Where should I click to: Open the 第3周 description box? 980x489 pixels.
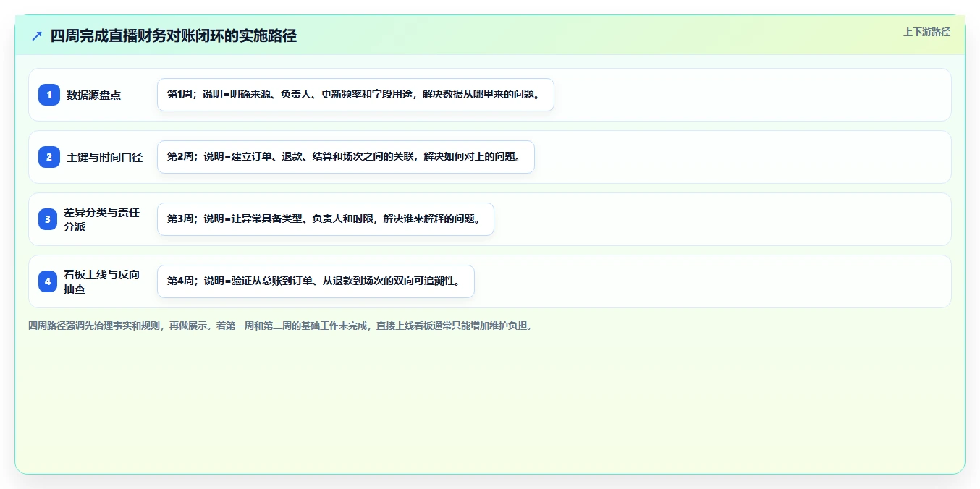point(326,219)
